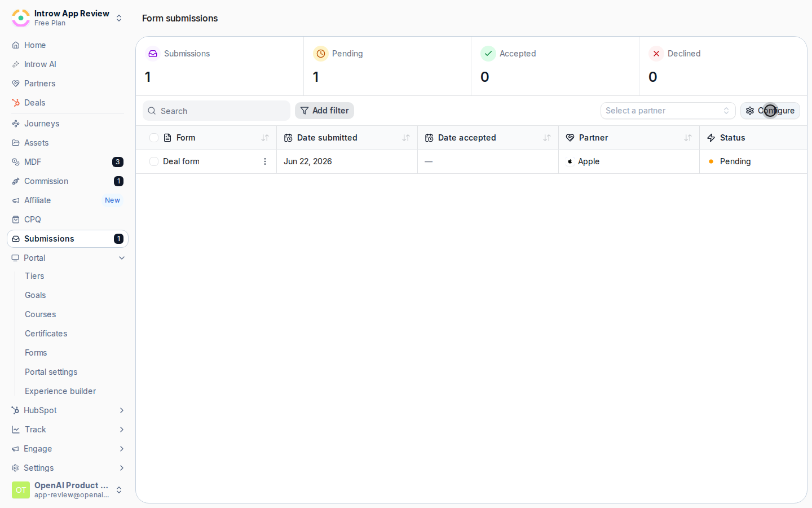The height and width of the screenshot is (508, 812).
Task: Collapse the Portal section chevron
Action: tap(122, 258)
